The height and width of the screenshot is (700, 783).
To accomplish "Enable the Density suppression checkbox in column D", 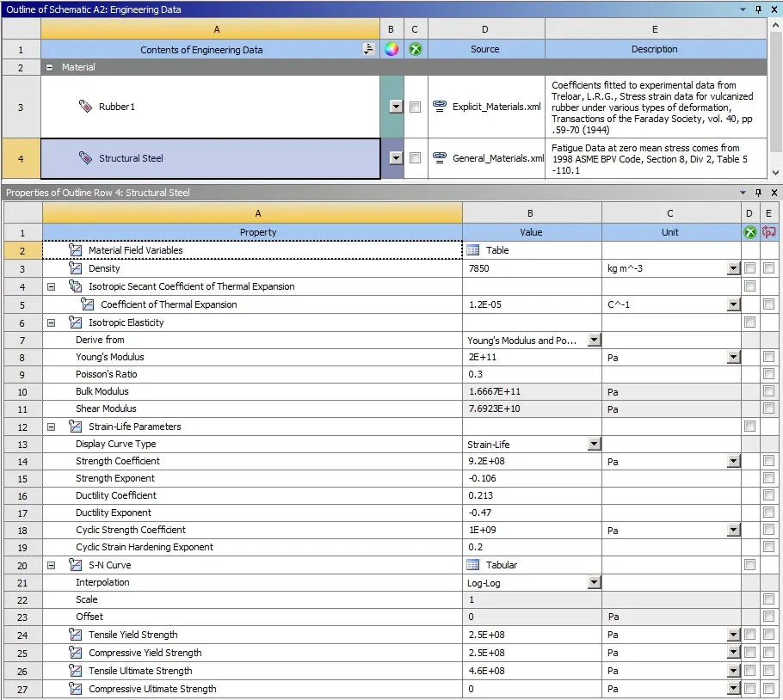I will click(x=750, y=268).
